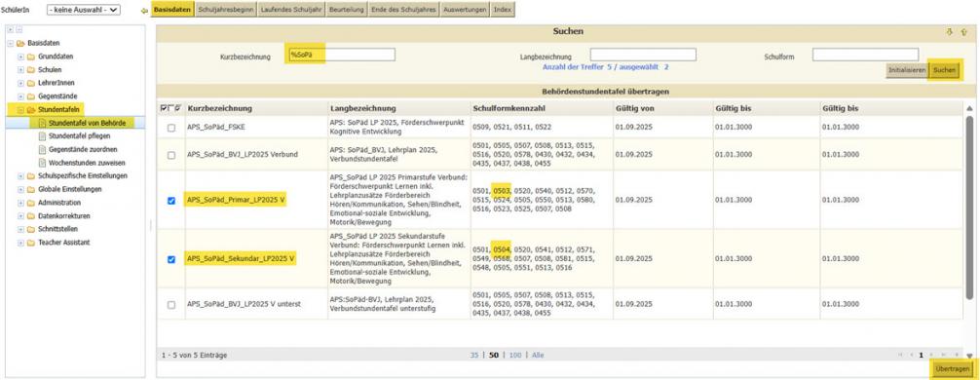Click the Datenkorrekturen folder icon
The image size is (980, 380).
coord(30,215)
